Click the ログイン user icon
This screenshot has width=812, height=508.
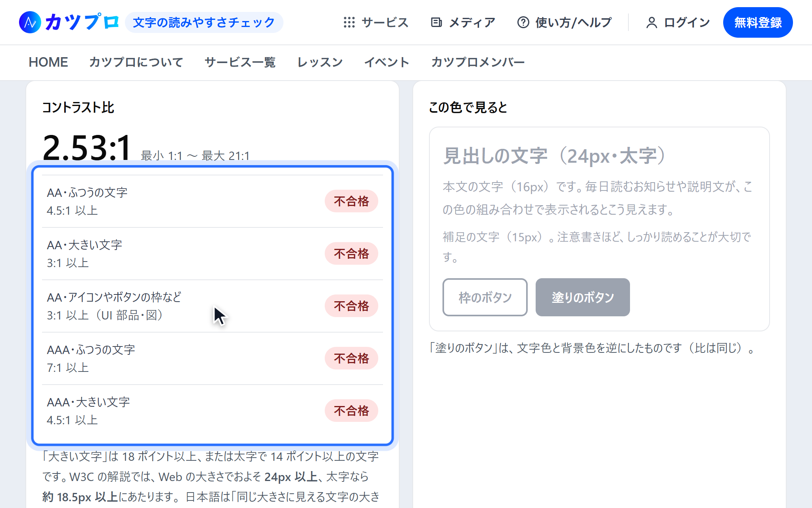(x=651, y=23)
